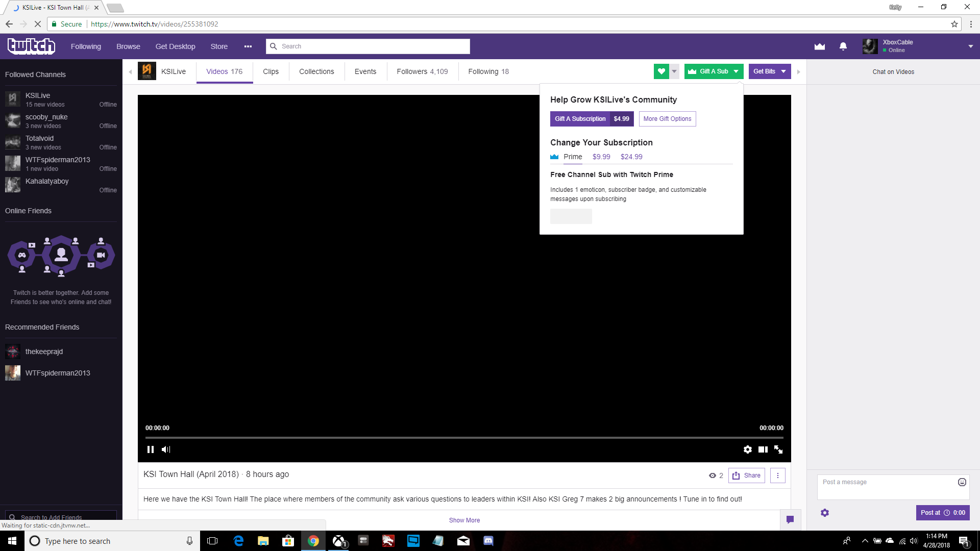Click Get Desktop in navigation
This screenshot has height=551, width=980.
click(x=176, y=46)
